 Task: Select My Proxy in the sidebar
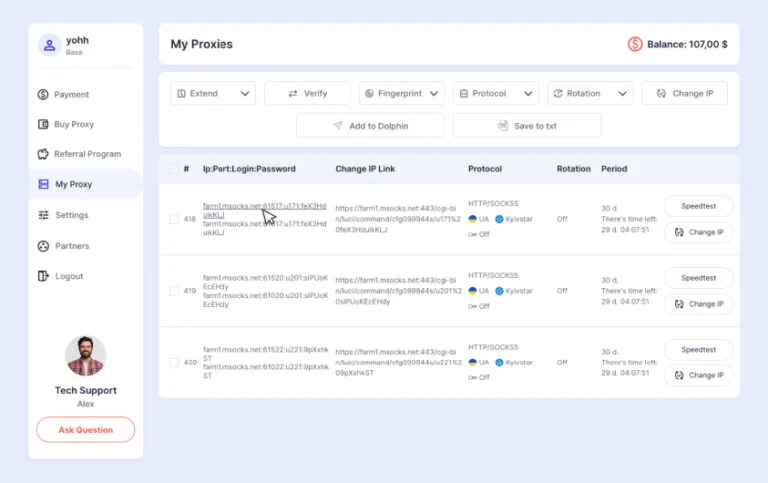85,184
